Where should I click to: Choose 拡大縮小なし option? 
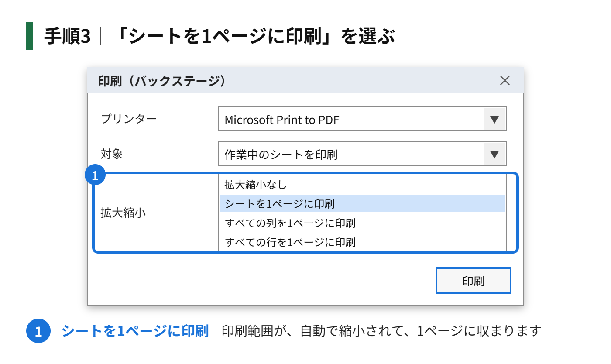click(362, 185)
